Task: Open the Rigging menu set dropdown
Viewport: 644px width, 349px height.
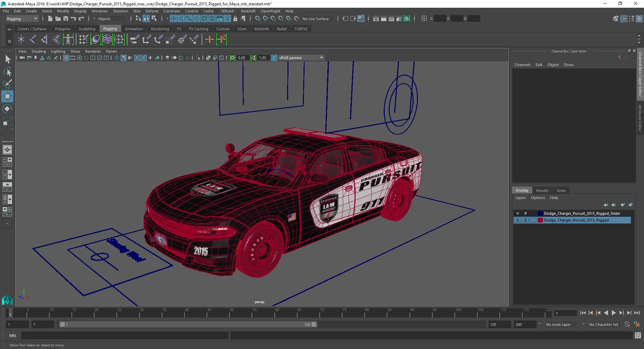Action: click(22, 19)
